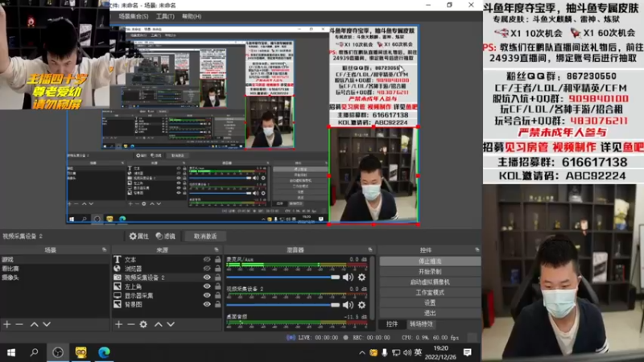Open Windows taskbar search
This screenshot has height=362, width=644.
click(34, 352)
